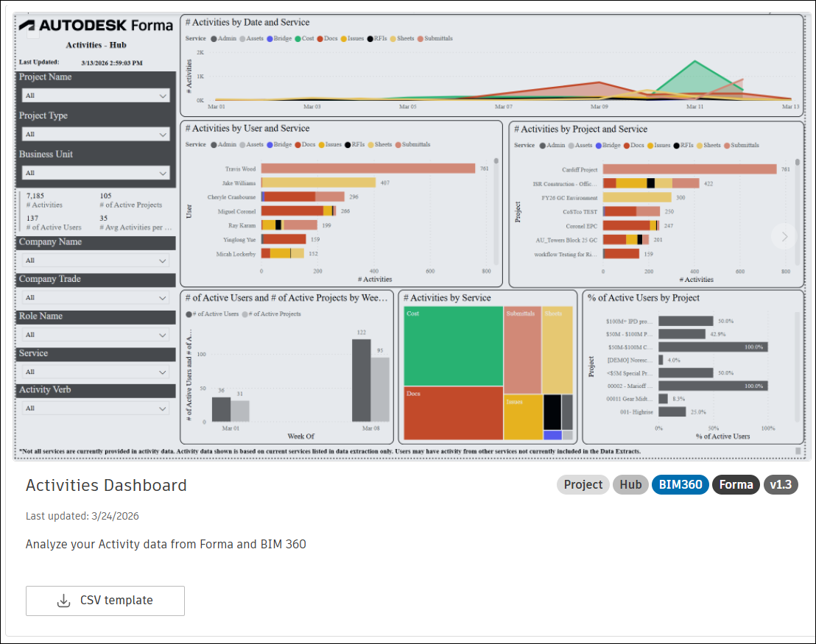Click the CSV template button
Screen dimensions: 816x644
(x=105, y=601)
